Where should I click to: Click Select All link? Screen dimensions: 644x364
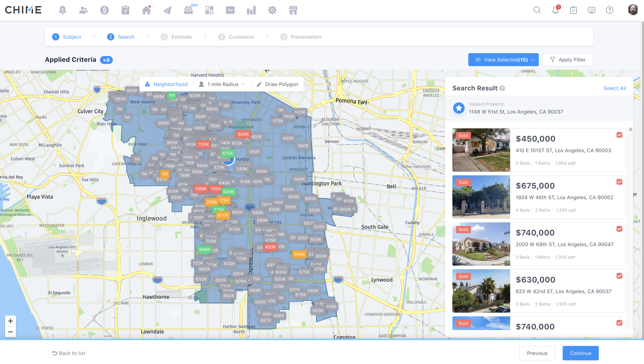pyautogui.click(x=615, y=88)
